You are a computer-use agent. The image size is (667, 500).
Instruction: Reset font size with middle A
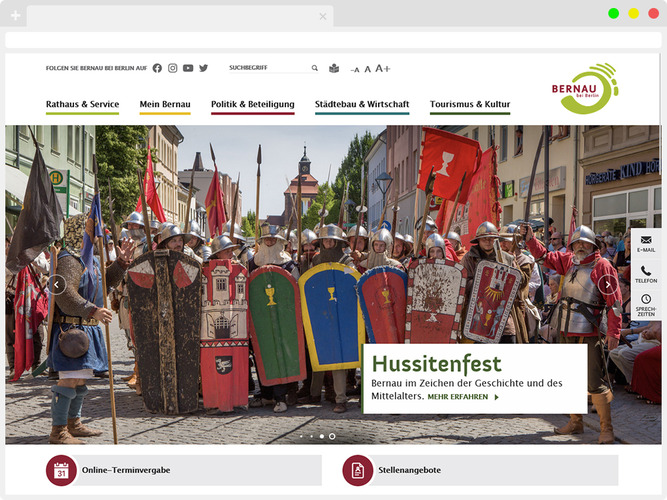click(x=367, y=69)
